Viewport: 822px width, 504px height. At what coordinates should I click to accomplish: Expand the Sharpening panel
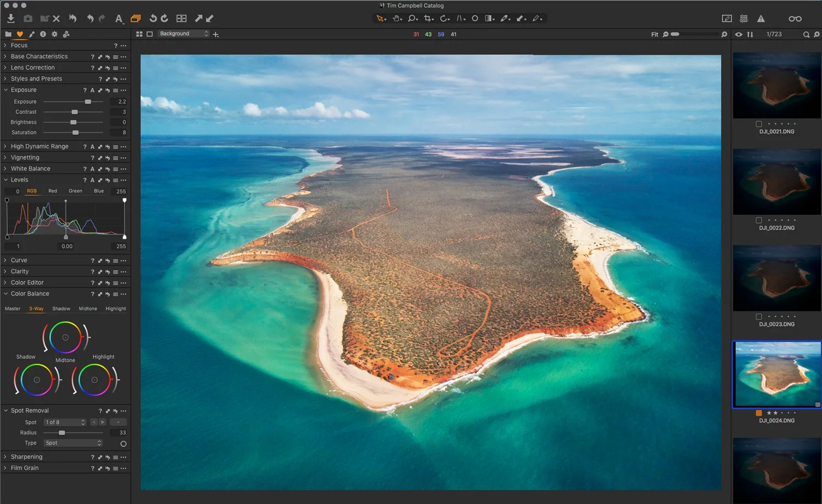(5, 457)
